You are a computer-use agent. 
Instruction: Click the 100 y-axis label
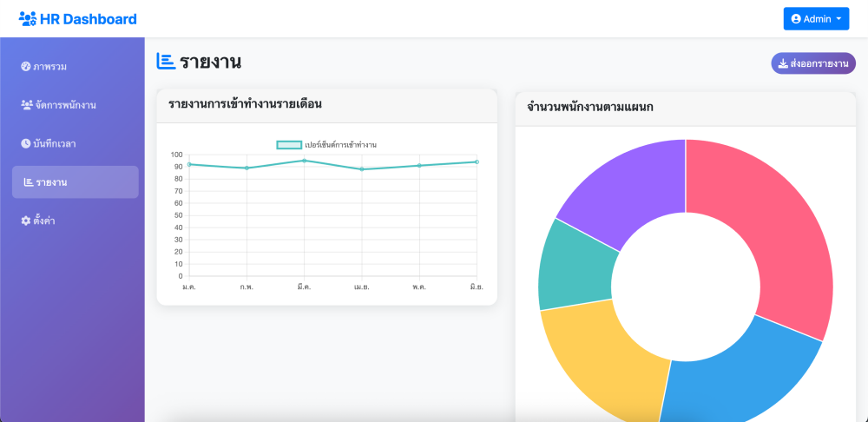pos(177,155)
